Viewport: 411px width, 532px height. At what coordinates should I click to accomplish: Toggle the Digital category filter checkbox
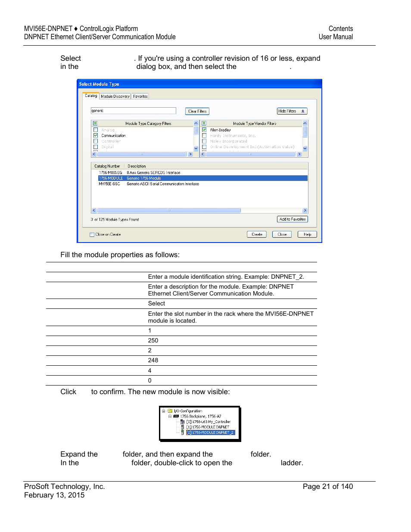(96, 147)
